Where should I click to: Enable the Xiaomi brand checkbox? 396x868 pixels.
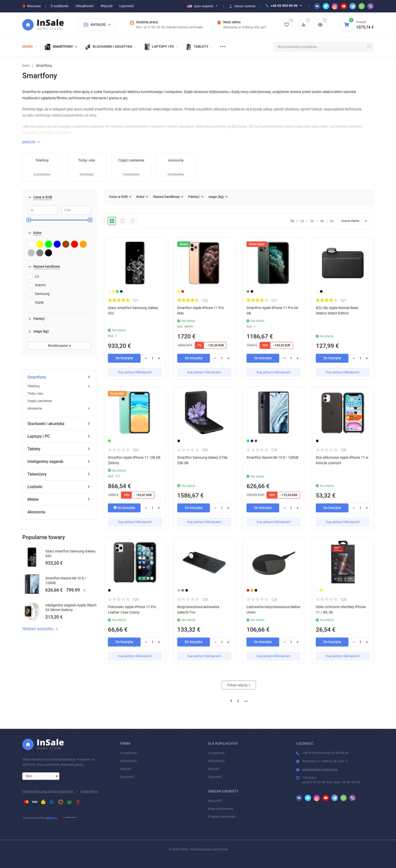point(30,285)
